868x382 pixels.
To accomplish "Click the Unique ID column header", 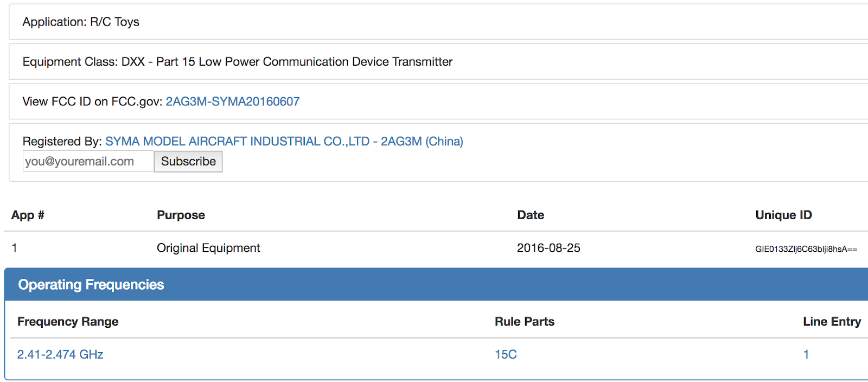I will [783, 215].
